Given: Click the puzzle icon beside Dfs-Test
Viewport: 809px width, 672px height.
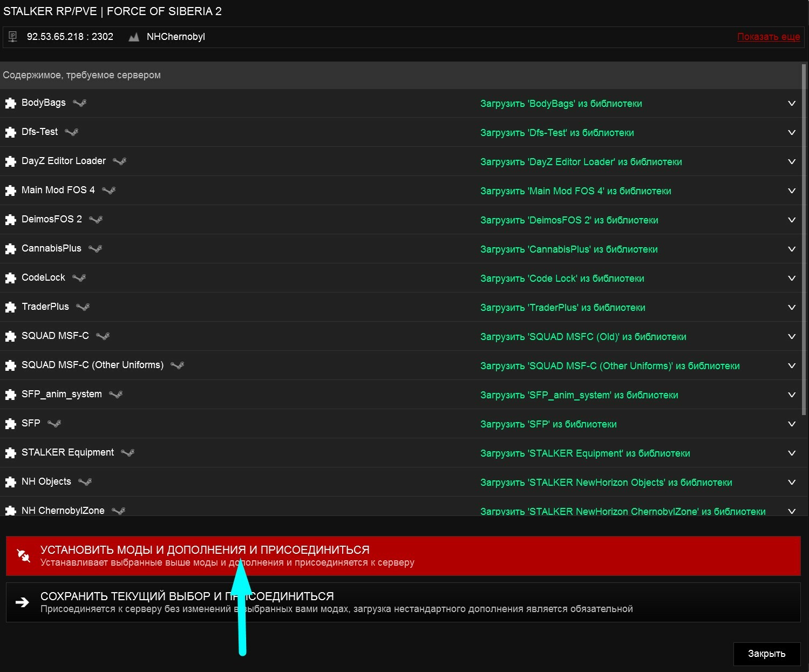Looking at the screenshot, I should point(10,132).
